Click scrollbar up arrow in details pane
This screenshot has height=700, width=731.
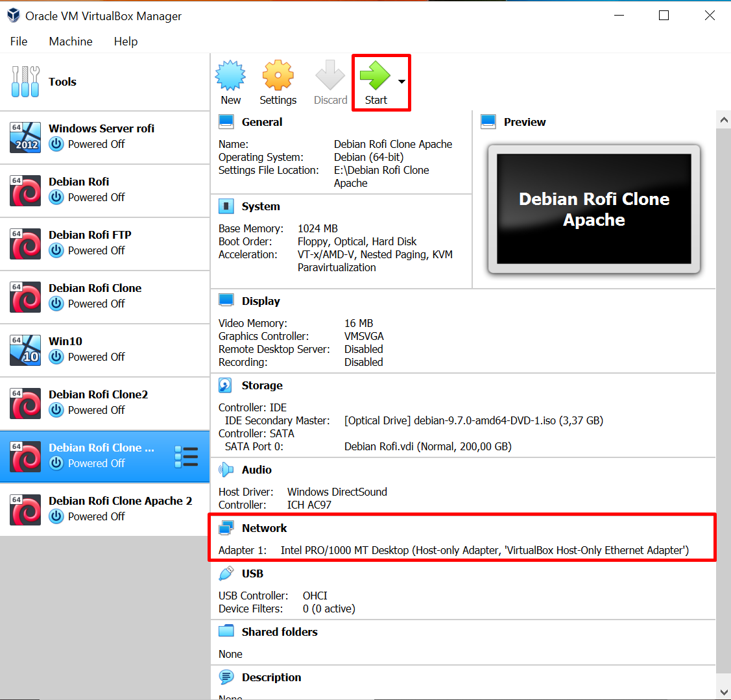(724, 120)
